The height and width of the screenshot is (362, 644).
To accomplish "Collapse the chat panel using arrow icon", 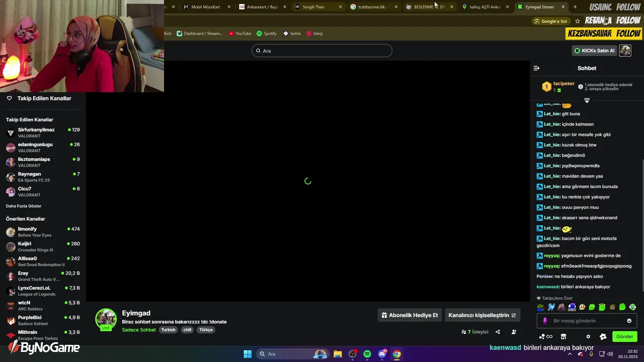I will (x=536, y=68).
